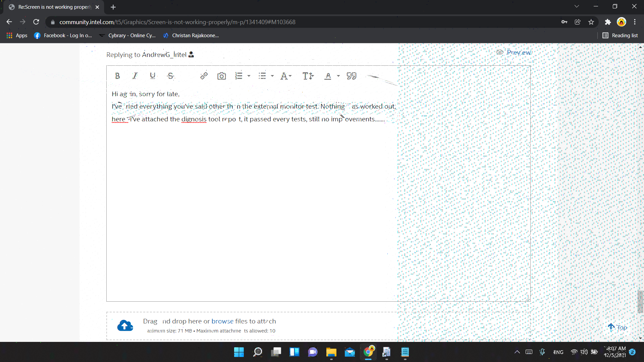Image resolution: width=644 pixels, height=362 pixels.
Task: Toggle bold formatting in the editor
Action: 117,76
